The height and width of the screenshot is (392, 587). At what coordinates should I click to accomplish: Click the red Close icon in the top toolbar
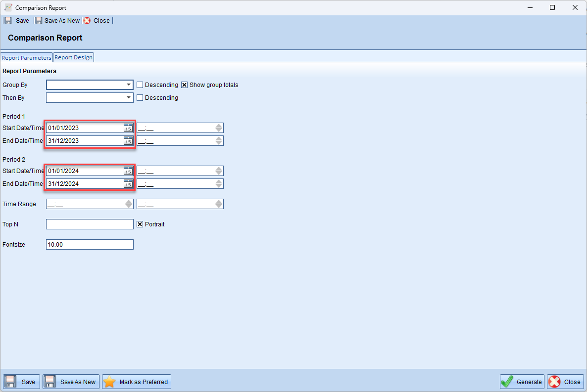[x=87, y=20]
